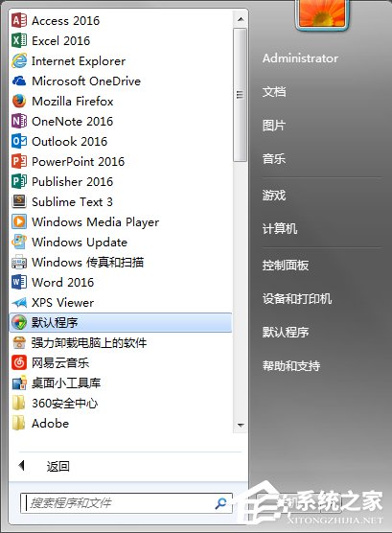This screenshot has width=392, height=533.
Task: Click the Windows Media Player icon
Action: [19, 221]
